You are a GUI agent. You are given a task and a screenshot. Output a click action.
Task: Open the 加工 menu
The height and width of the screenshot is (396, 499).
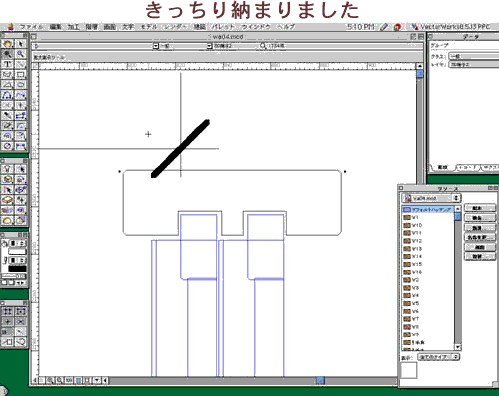73,27
